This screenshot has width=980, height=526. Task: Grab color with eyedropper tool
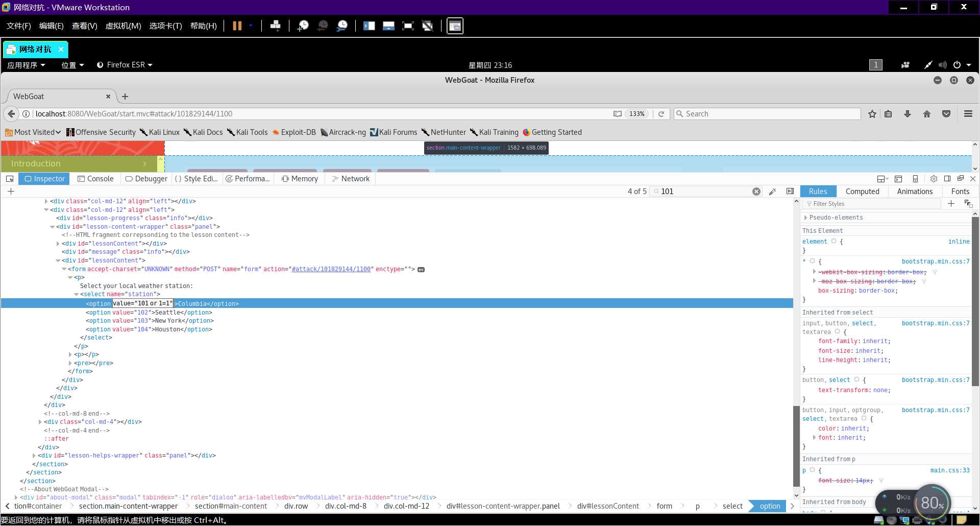tap(772, 192)
